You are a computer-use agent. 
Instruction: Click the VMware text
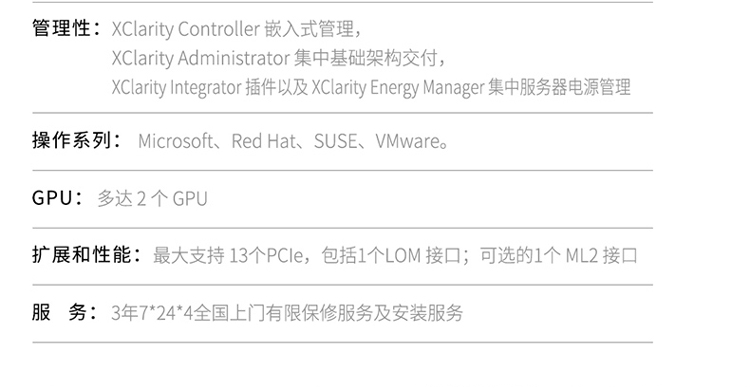click(x=408, y=141)
